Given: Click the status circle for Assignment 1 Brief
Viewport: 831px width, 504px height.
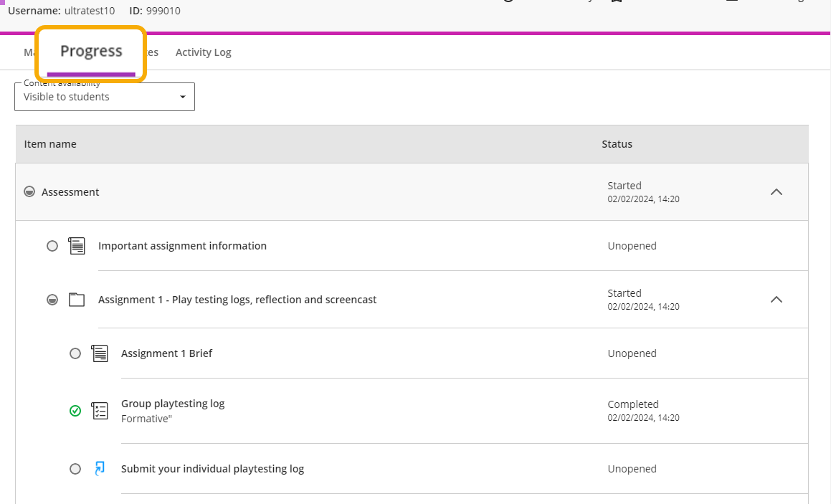Looking at the screenshot, I should coord(75,353).
